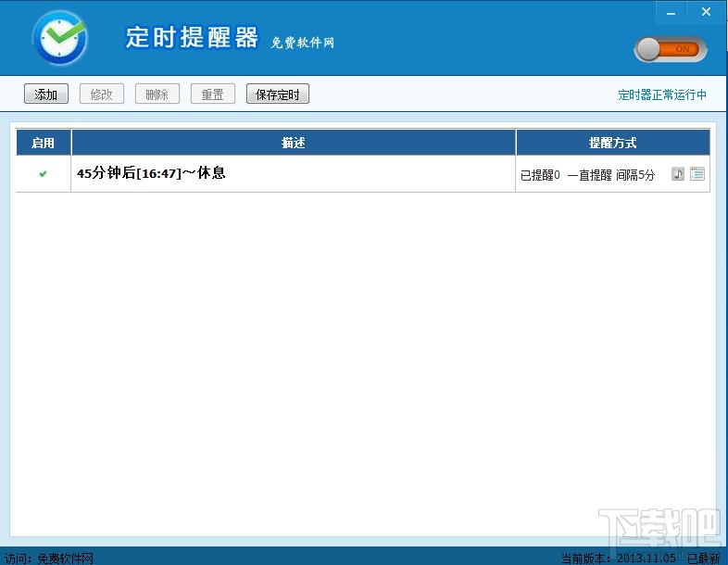Click the 添加 button
Image resolution: width=728 pixels, height=565 pixels.
click(x=46, y=94)
